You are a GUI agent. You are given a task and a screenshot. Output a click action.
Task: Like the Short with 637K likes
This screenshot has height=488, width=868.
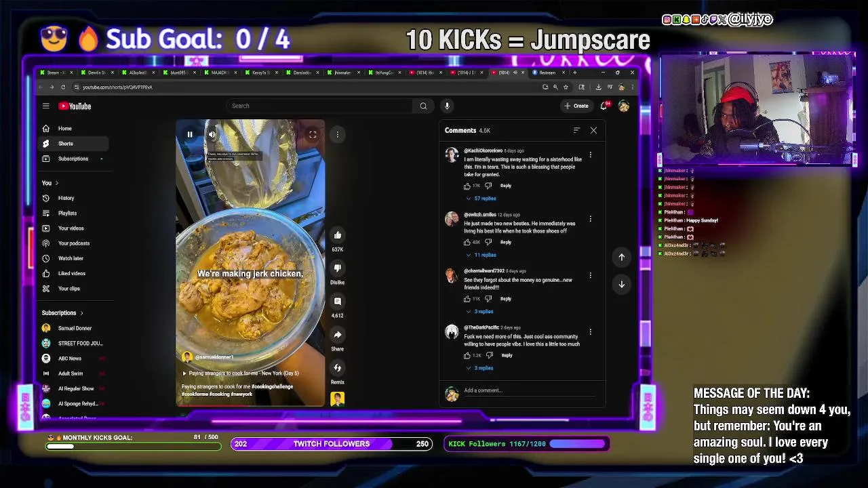pyautogui.click(x=337, y=235)
